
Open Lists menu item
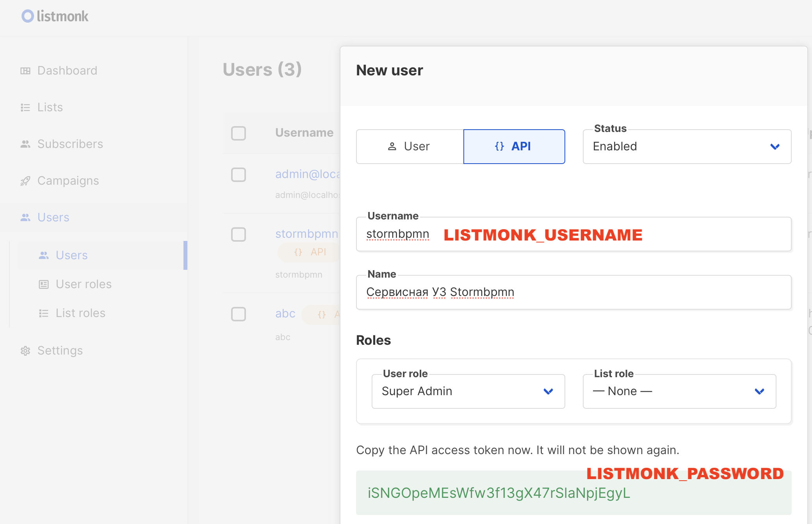pos(50,107)
